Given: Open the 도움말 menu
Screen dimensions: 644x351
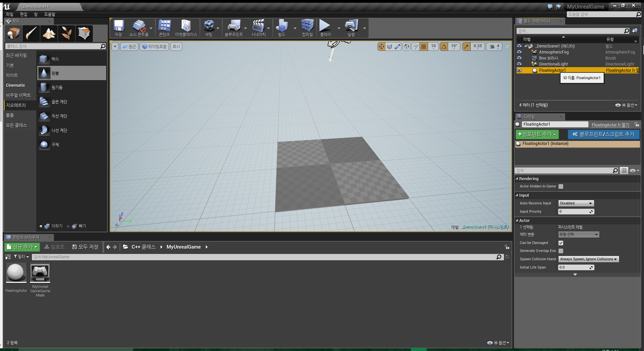Looking at the screenshot, I should [50, 14].
